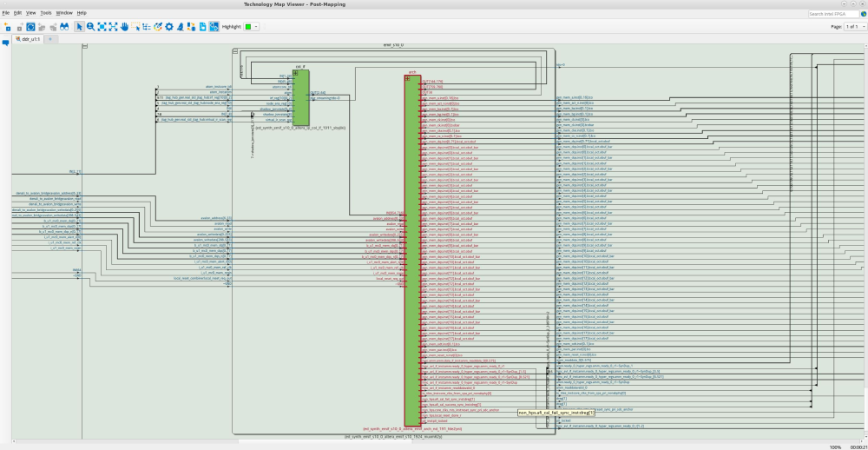Open the Tools menu

point(46,13)
